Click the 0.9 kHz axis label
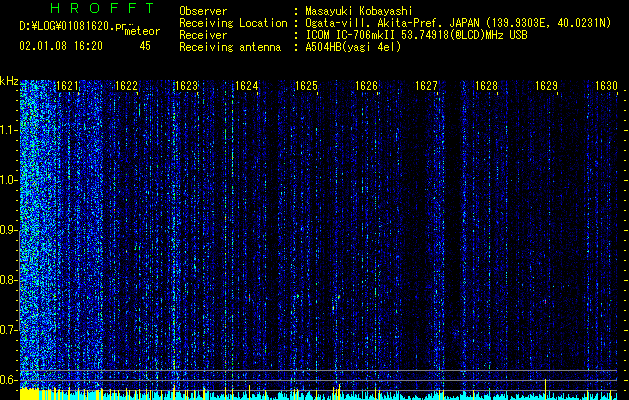The width and height of the screenshot is (629, 400). (8, 230)
